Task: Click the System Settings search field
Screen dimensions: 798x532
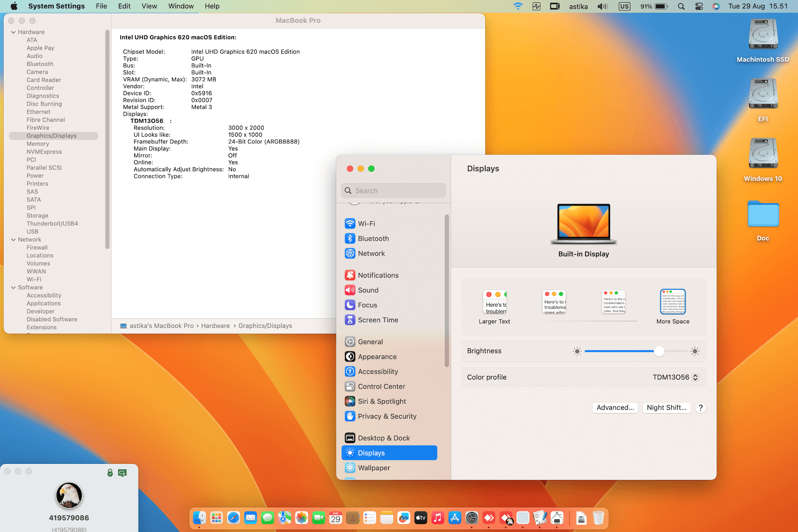Action: click(393, 191)
